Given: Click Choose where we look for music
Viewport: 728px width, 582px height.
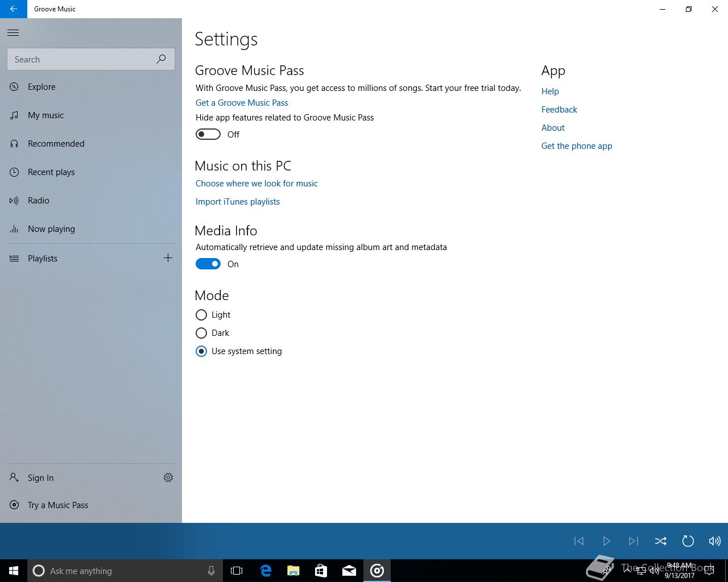Looking at the screenshot, I should [x=257, y=184].
